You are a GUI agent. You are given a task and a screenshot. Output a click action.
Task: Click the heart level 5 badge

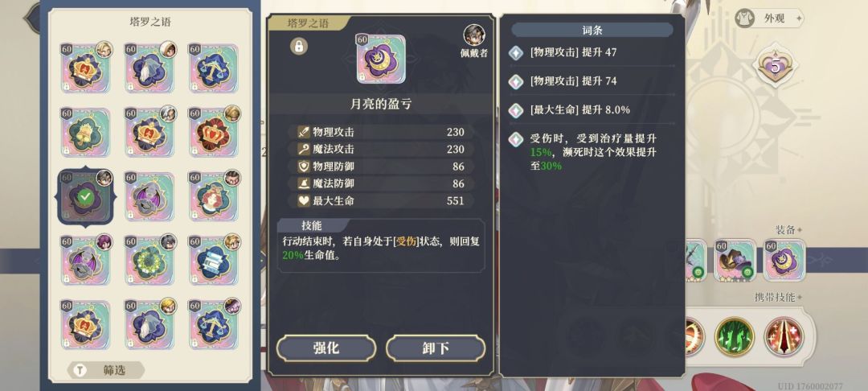pyautogui.click(x=775, y=67)
